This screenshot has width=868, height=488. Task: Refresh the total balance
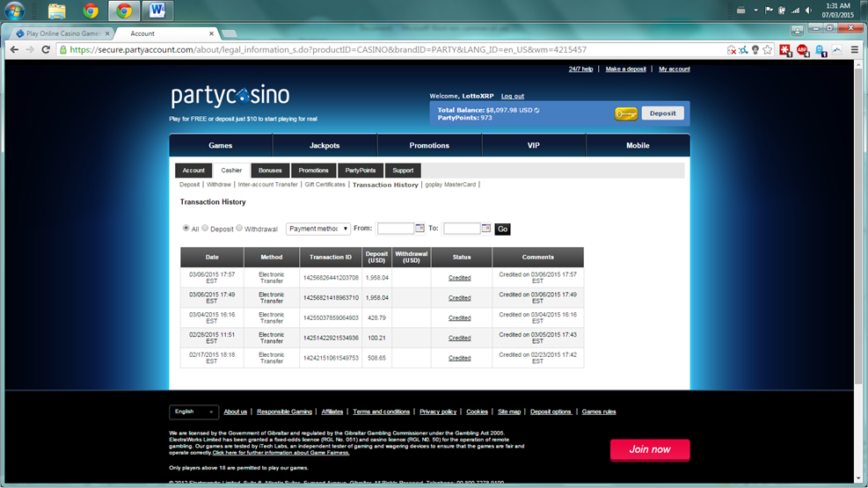tap(537, 110)
